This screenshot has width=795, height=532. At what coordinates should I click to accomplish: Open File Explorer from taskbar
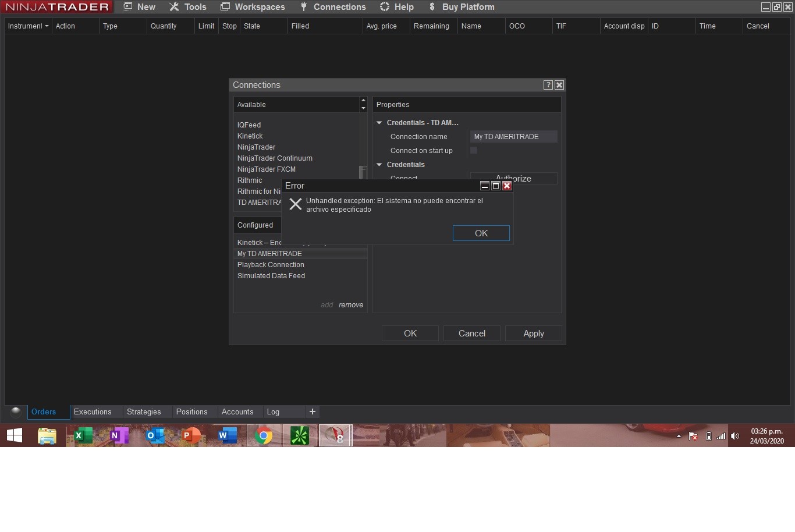(x=47, y=435)
